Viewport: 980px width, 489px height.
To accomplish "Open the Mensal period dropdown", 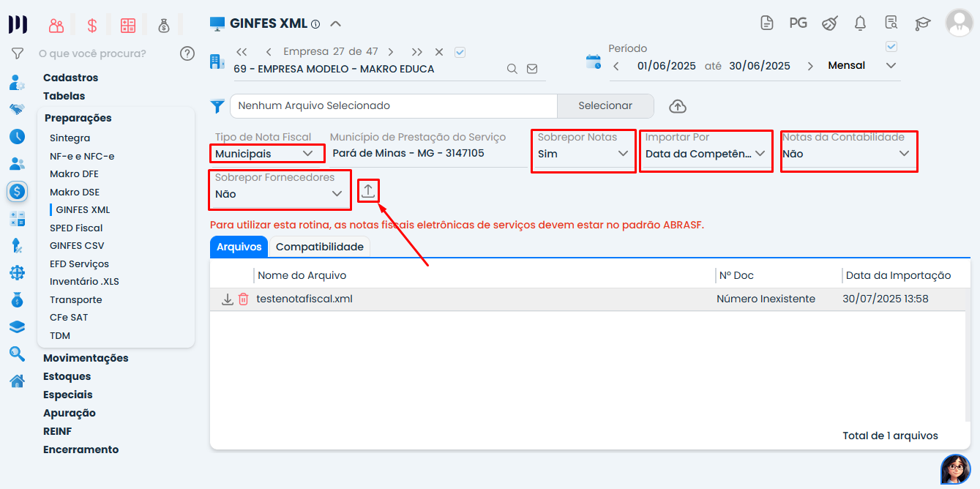I will pos(861,66).
